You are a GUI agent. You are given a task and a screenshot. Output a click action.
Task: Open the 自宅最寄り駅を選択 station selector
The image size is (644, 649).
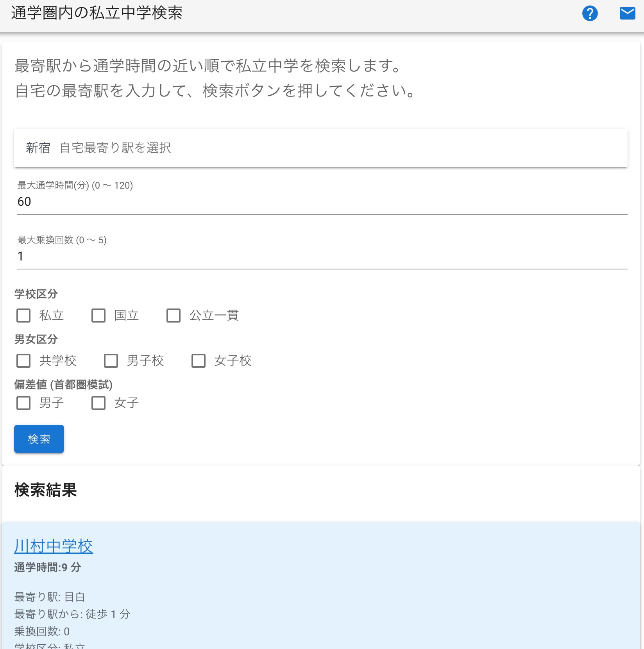[x=116, y=148]
